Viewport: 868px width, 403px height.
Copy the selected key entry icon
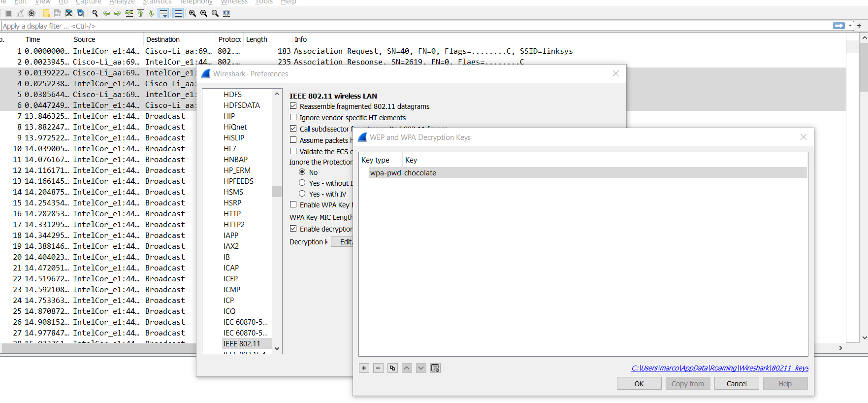point(392,368)
